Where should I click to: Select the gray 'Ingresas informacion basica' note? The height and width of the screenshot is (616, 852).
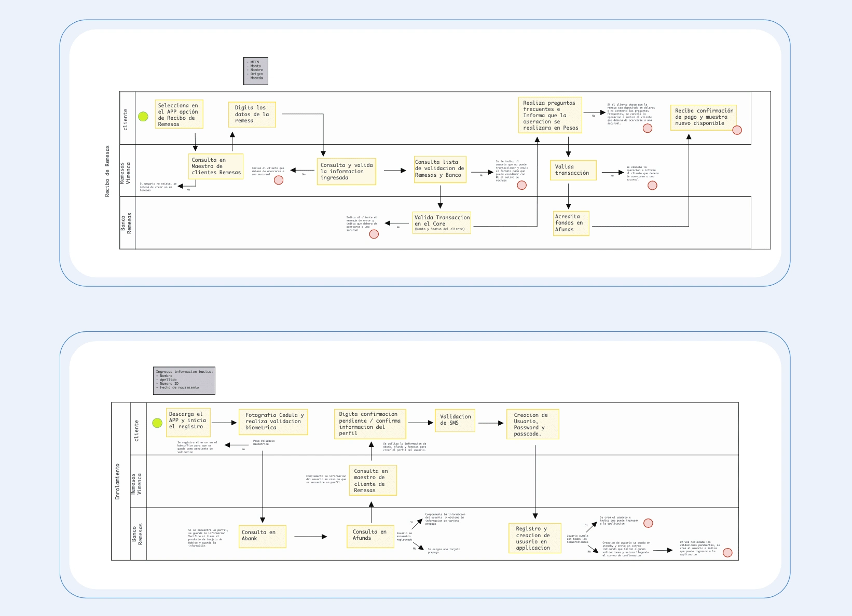point(184,381)
